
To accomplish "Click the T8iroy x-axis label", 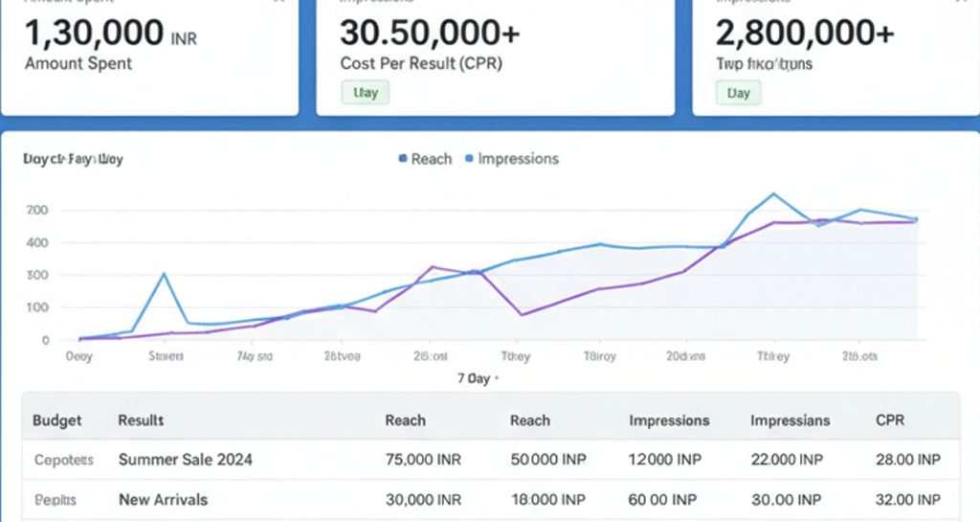I will click(x=599, y=356).
